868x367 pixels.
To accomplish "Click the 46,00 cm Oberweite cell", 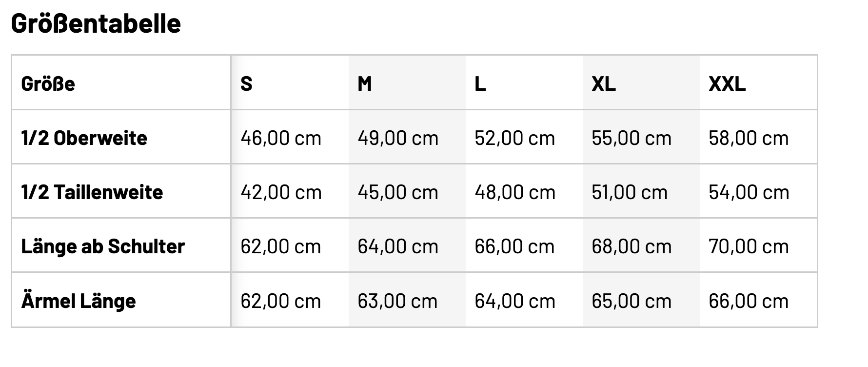I will click(x=281, y=138).
